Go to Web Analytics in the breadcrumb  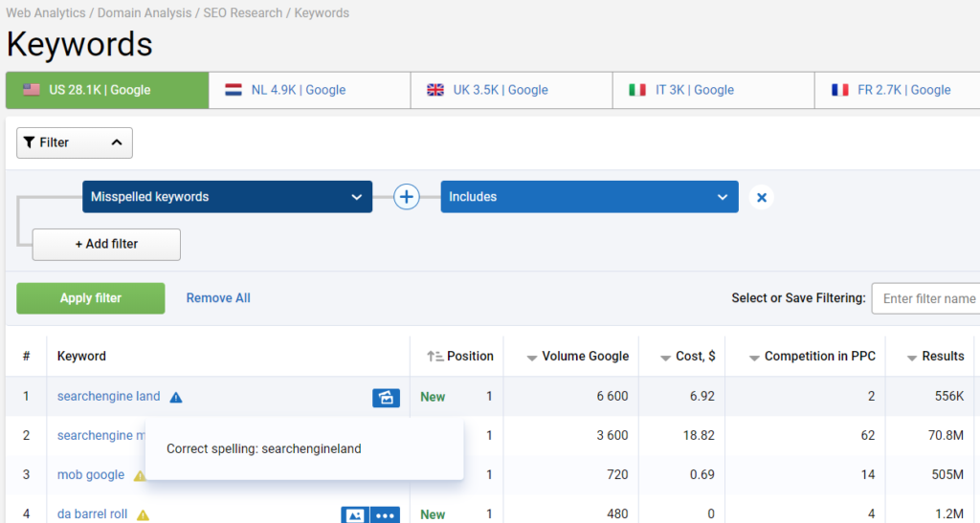pos(46,13)
